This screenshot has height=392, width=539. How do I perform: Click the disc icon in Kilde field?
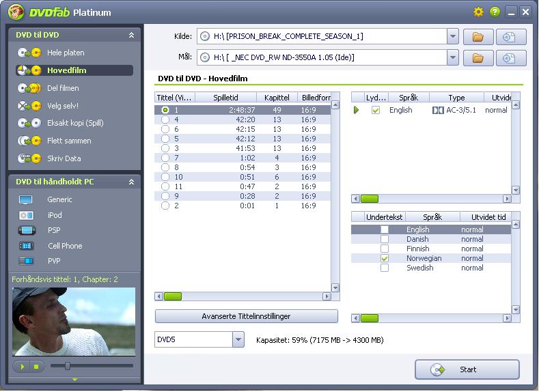(x=204, y=36)
